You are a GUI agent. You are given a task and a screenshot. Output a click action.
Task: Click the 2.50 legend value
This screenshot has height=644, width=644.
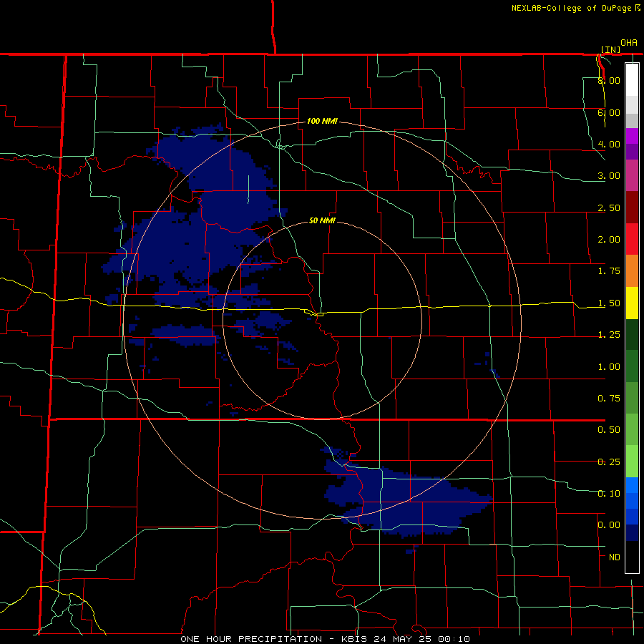tap(609, 208)
